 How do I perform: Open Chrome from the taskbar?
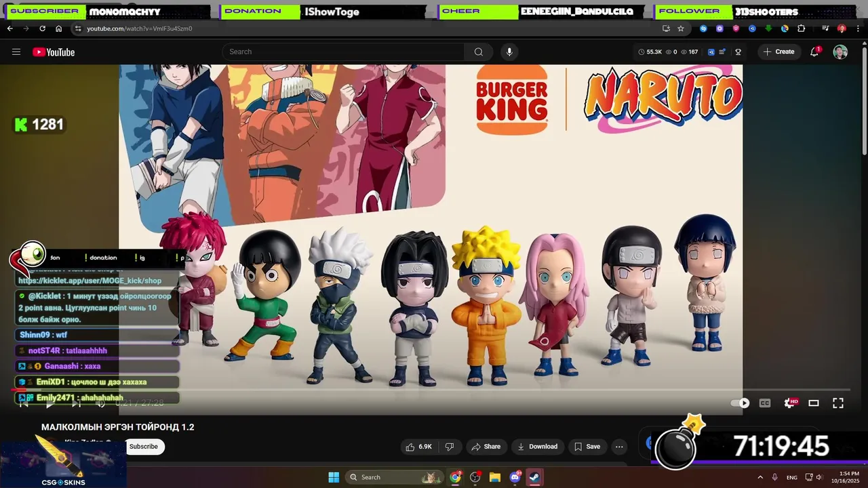click(x=456, y=477)
